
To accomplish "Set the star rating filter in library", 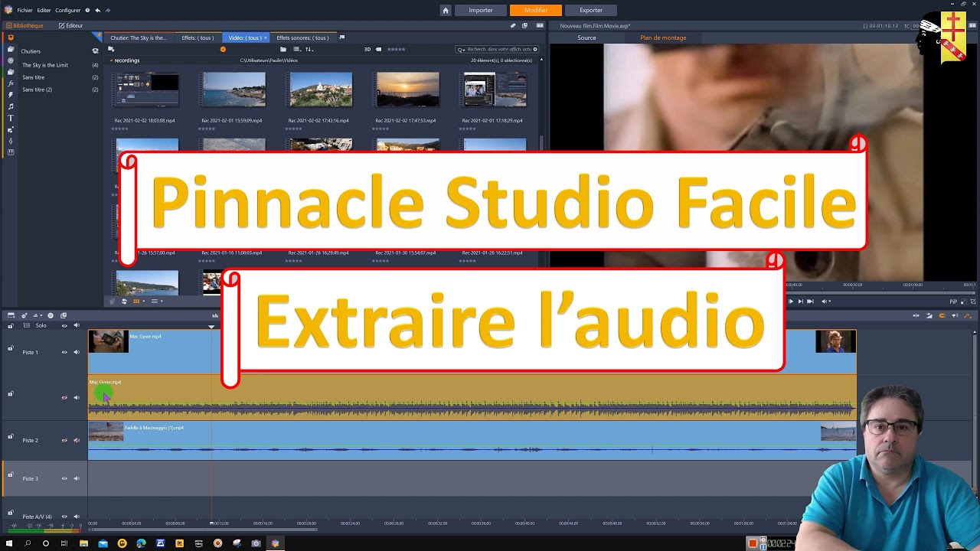I will 396,49.
